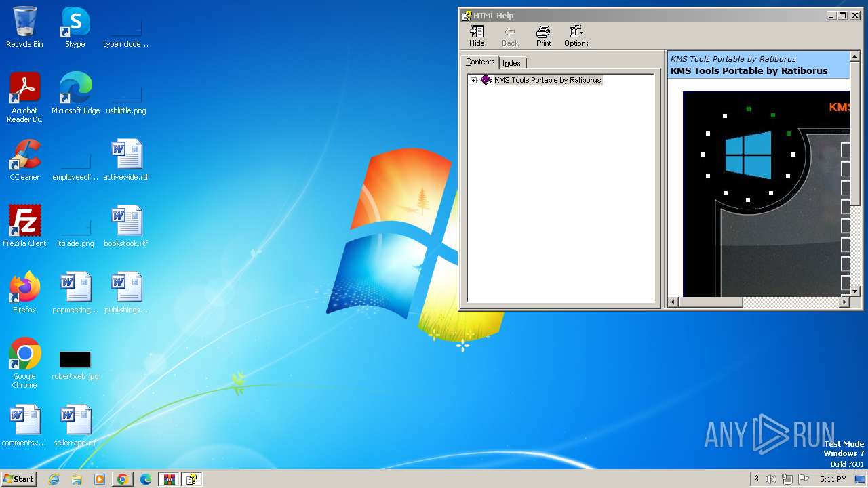The image size is (868, 488).
Task: Minimize the HTML Help window
Action: [x=831, y=16]
